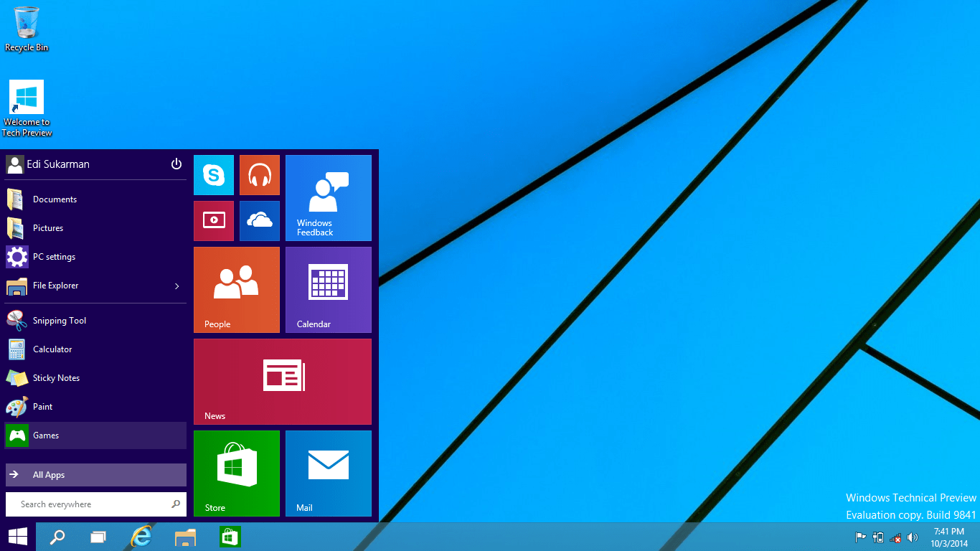Open the Skype tile

tap(214, 175)
